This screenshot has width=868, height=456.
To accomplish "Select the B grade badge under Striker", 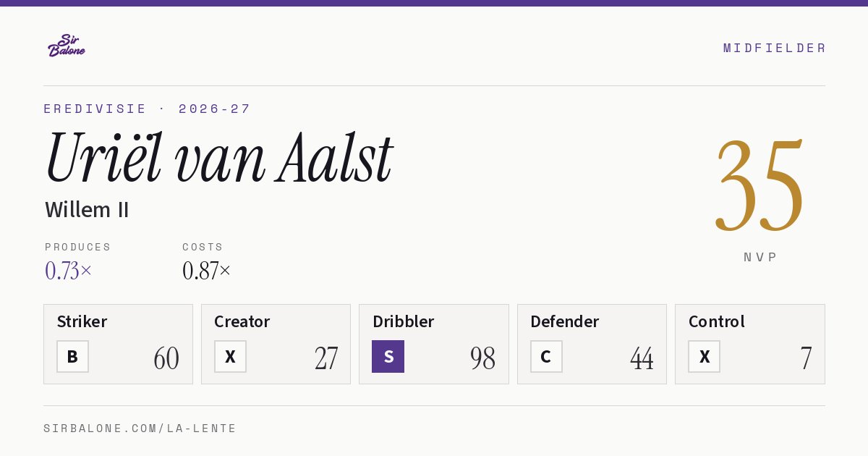I will coord(72,357).
